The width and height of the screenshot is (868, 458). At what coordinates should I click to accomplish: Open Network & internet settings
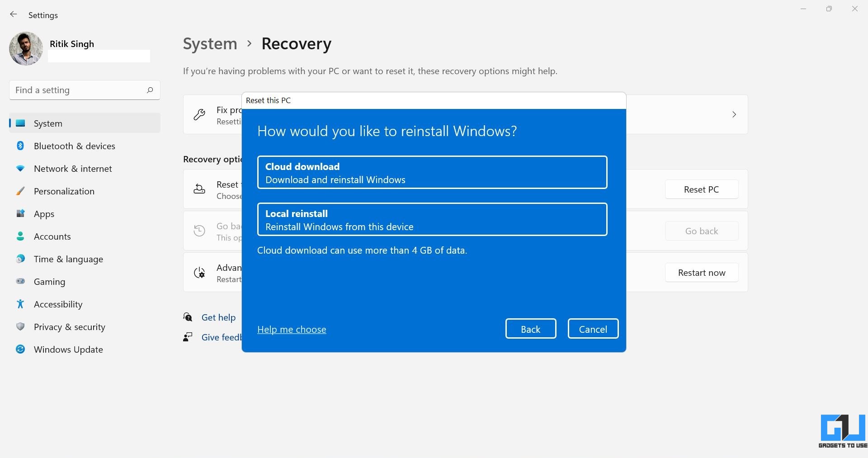(85, 168)
